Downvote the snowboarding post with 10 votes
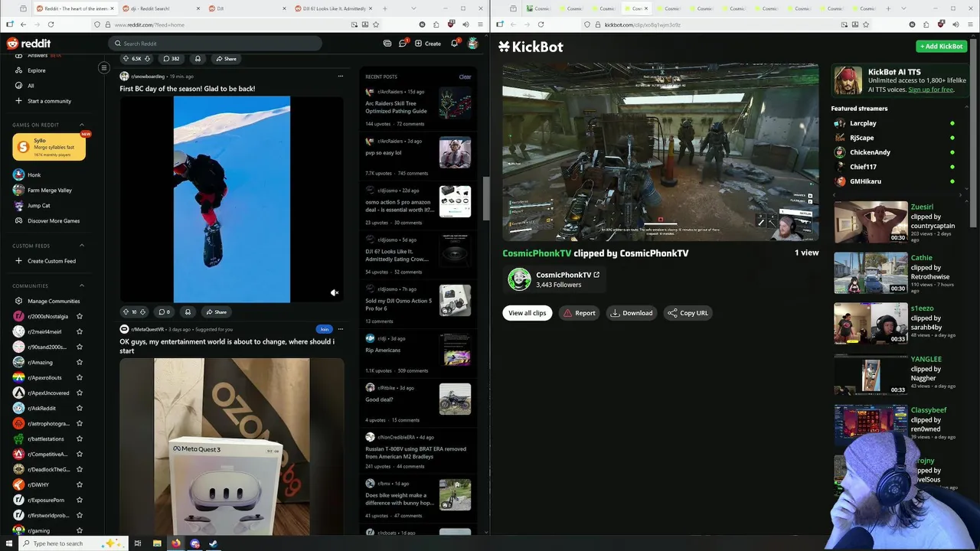This screenshot has width=980, height=551. click(144, 312)
